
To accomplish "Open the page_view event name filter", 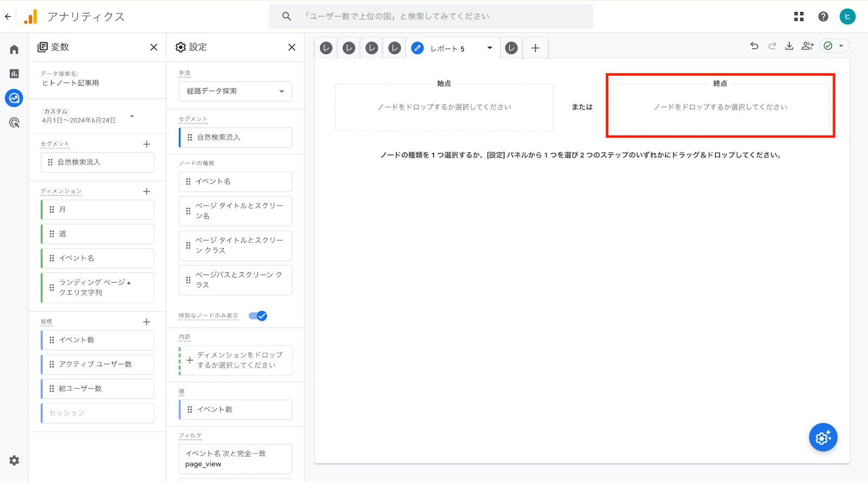I will pyautogui.click(x=235, y=459).
